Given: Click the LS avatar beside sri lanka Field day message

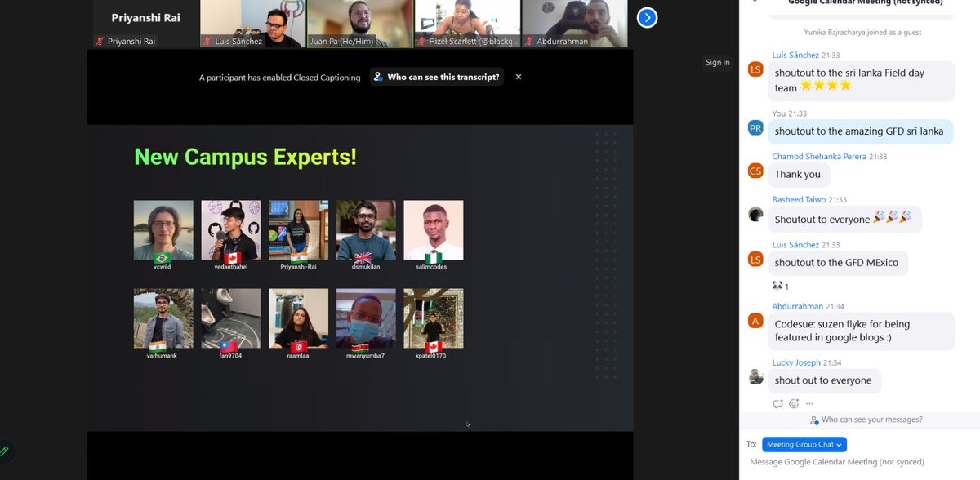Looking at the screenshot, I should tap(755, 69).
